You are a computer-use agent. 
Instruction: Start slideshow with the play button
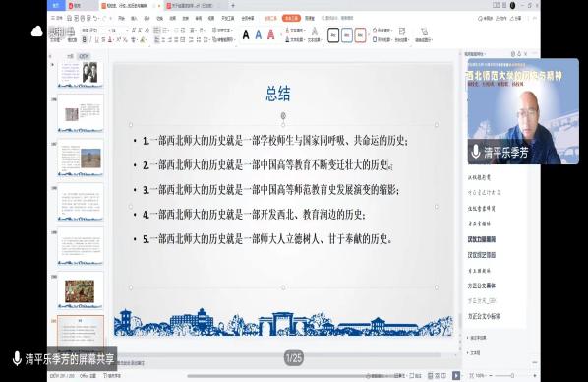click(x=456, y=375)
